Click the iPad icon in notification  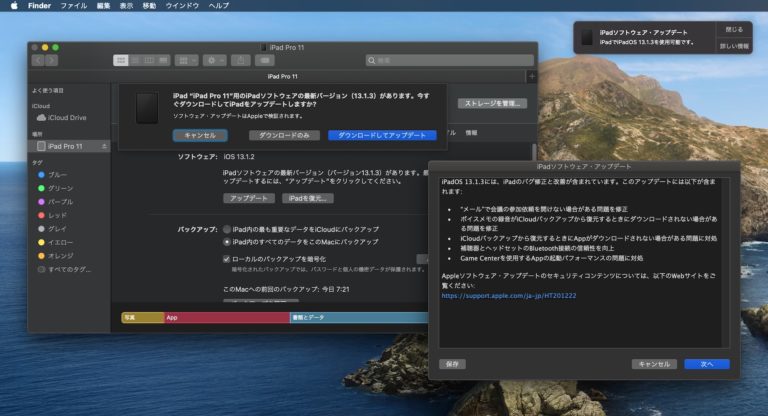(x=587, y=38)
